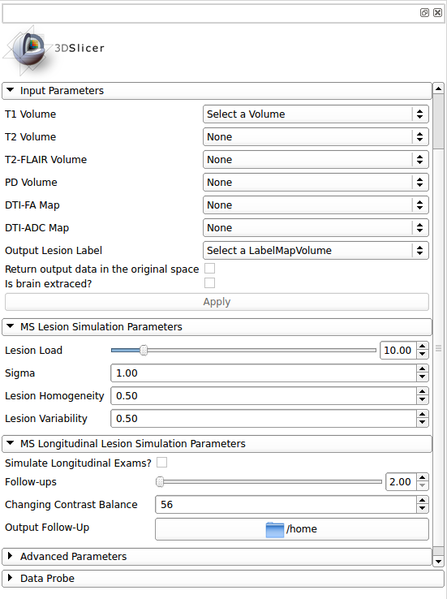Increase the Sigma value with up arrow
The image size is (447, 599).
click(x=422, y=369)
